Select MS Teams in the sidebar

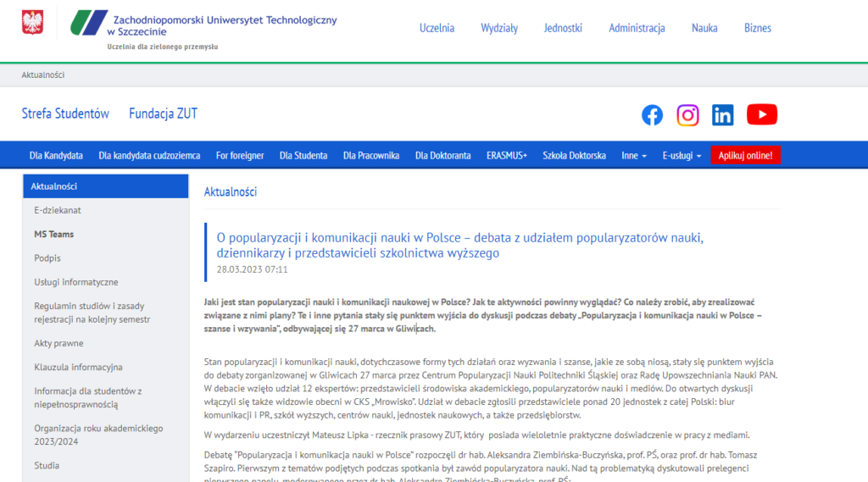click(x=53, y=234)
